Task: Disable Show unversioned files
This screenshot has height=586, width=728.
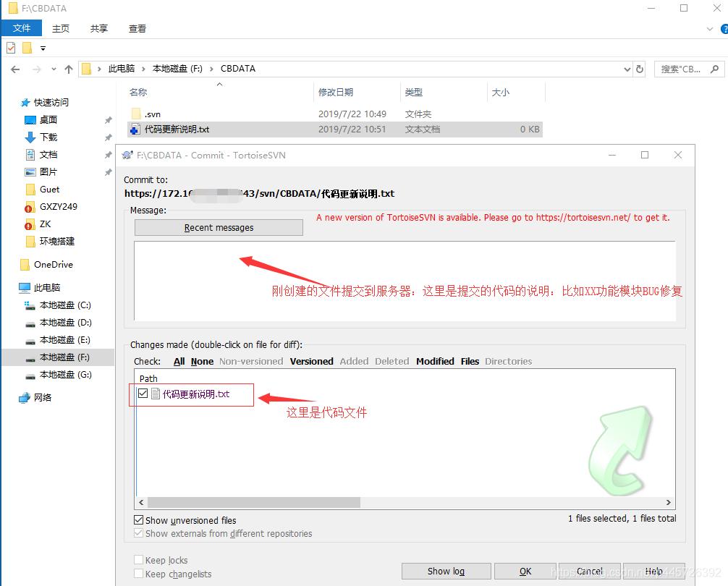Action: click(137, 520)
